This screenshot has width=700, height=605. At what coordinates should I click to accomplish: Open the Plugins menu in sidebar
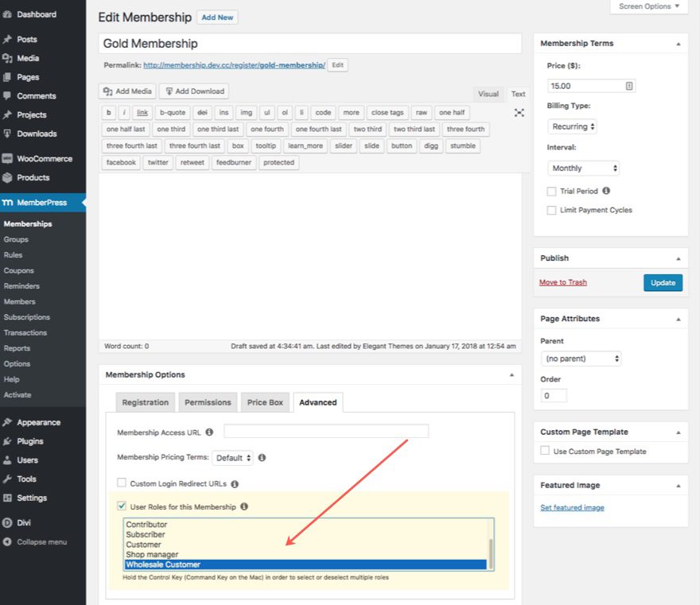[30, 441]
